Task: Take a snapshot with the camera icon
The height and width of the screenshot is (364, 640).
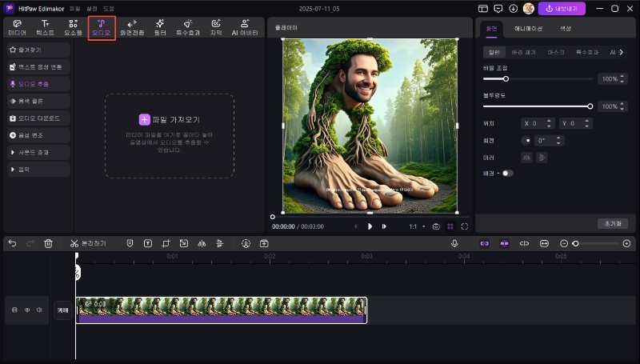Action: [x=436, y=226]
